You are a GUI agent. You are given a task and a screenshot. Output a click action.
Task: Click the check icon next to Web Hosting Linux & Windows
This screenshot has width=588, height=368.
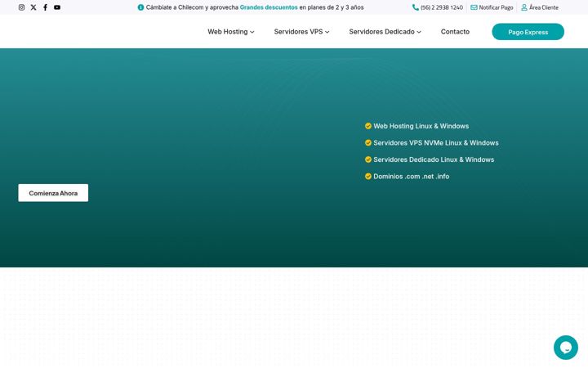pos(368,126)
